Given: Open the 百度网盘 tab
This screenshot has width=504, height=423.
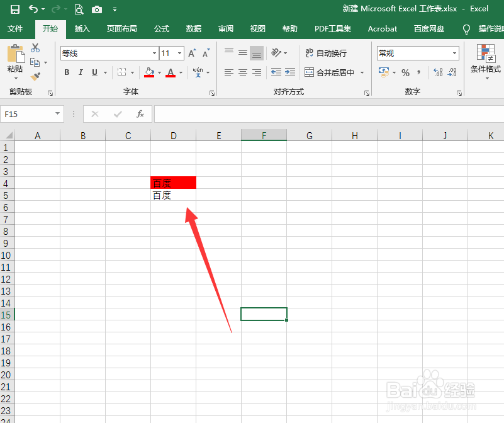Looking at the screenshot, I should click(x=429, y=29).
